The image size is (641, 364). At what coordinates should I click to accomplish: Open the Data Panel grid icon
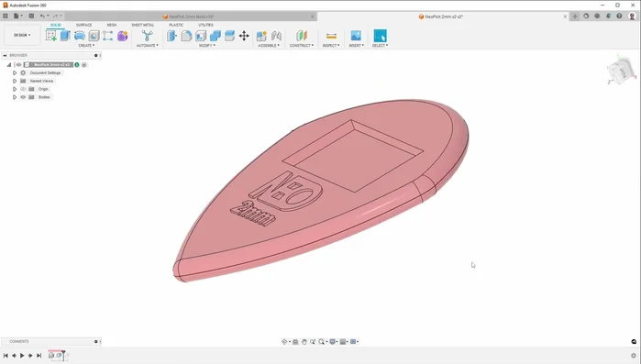(x=6, y=16)
